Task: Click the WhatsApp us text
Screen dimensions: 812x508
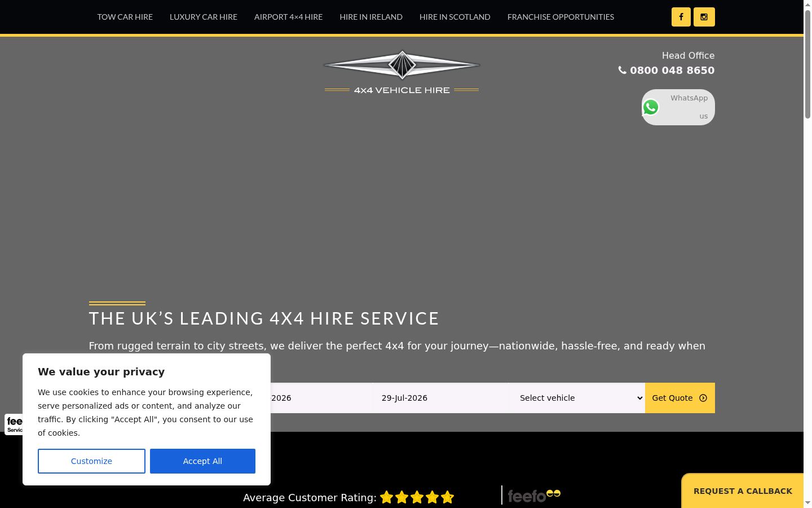Action: click(x=689, y=107)
